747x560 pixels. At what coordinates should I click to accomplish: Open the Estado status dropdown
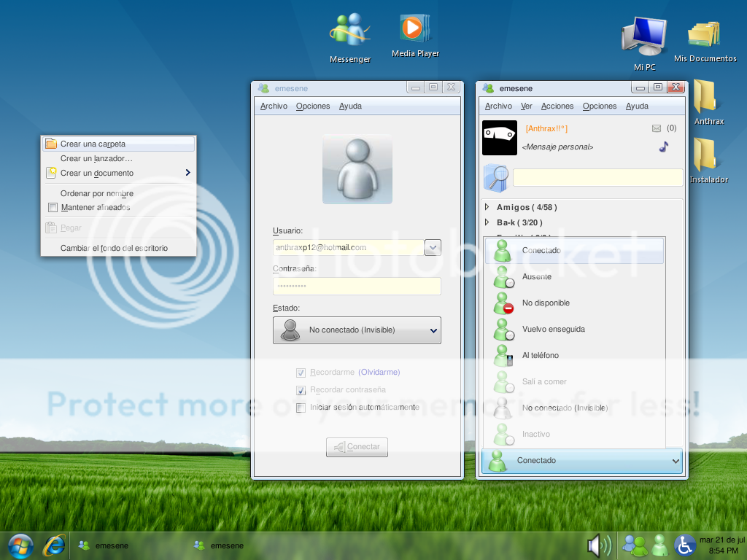point(357,330)
